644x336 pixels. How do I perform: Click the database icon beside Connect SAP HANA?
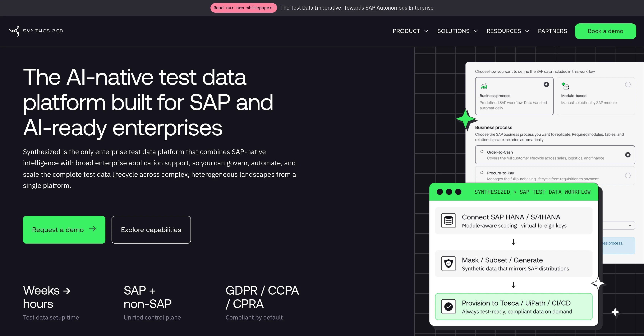point(449,220)
